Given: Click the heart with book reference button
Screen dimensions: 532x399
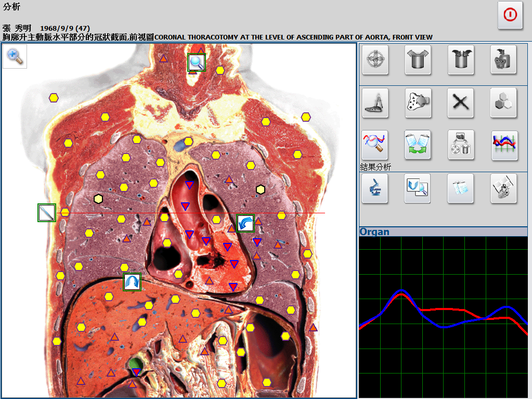Looking at the screenshot, I should pos(504,188).
